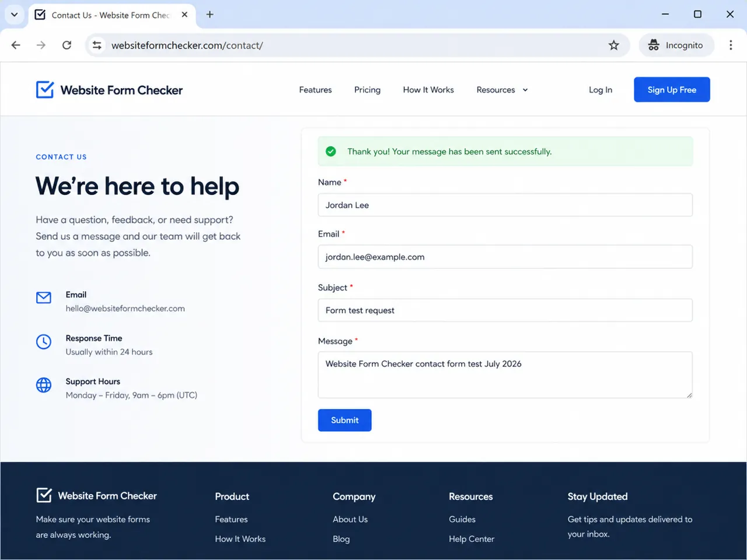Open Chrome's three-dot menu
Image resolution: width=747 pixels, height=560 pixels.
click(731, 45)
